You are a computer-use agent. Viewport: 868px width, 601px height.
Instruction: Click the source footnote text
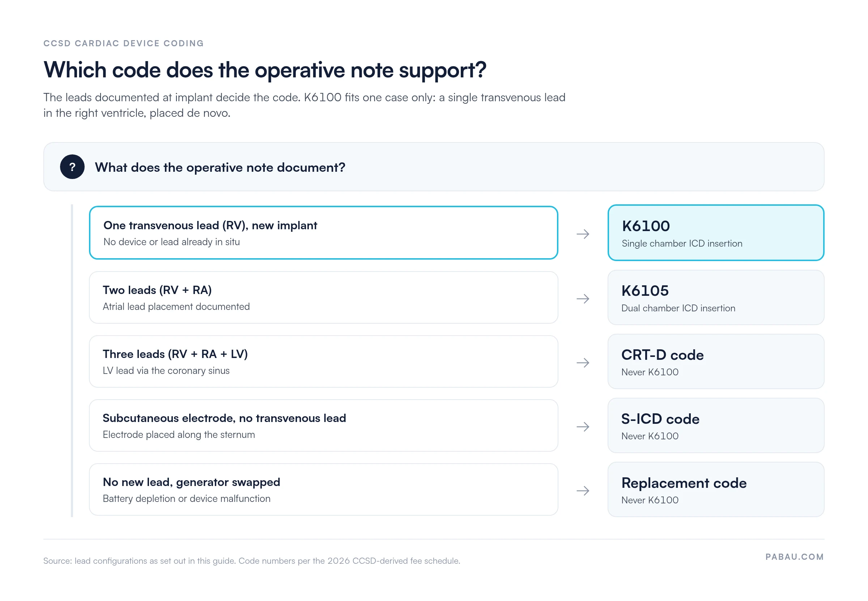[252, 561]
